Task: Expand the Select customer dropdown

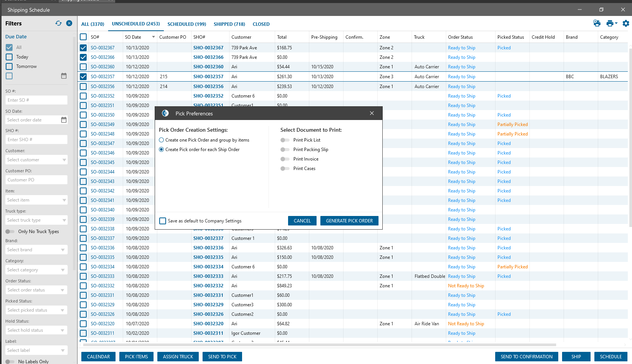Action: (64, 160)
